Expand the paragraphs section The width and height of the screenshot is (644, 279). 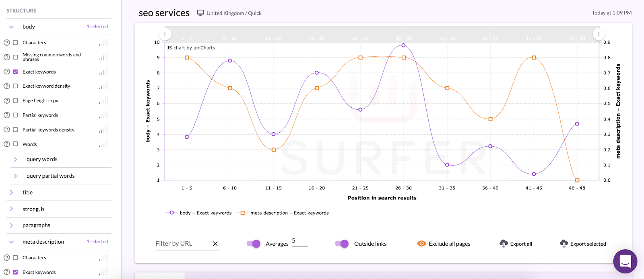pos(11,226)
